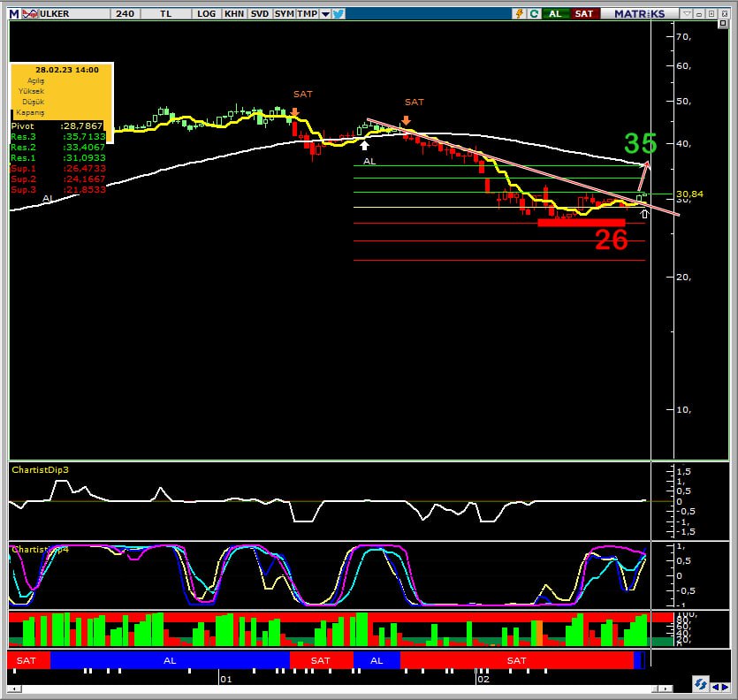This screenshot has width=738, height=700.
Task: Toggle the SYM option
Action: [285, 13]
